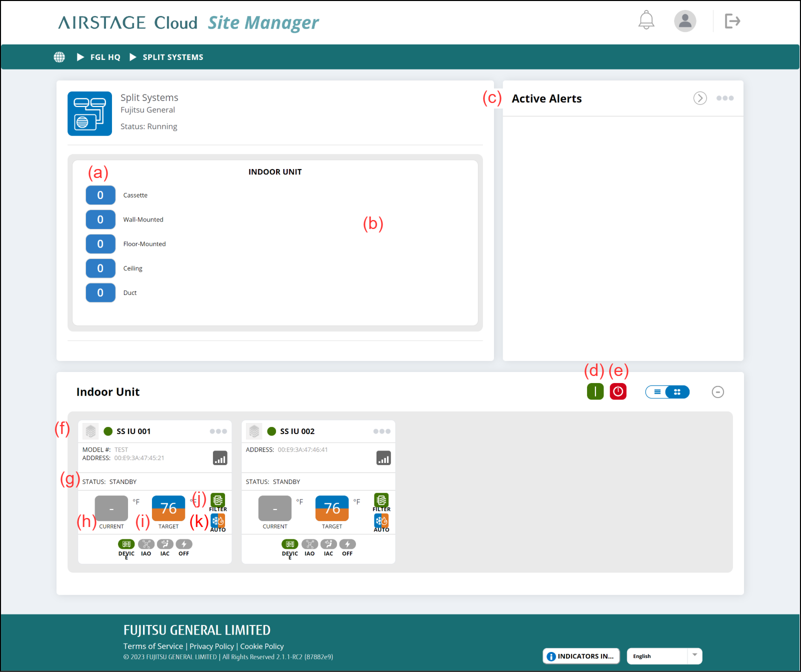This screenshot has height=672, width=801.
Task: Collapse the Indoor Unit section
Action: [717, 392]
